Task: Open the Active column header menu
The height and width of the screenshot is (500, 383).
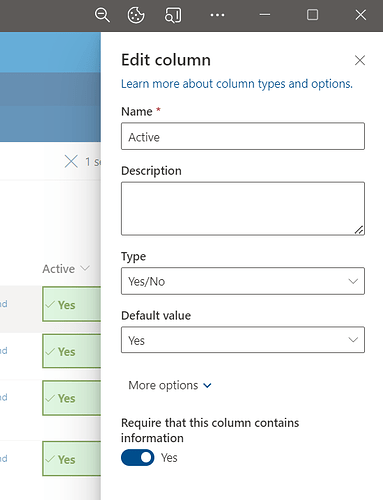Action: coord(66,269)
